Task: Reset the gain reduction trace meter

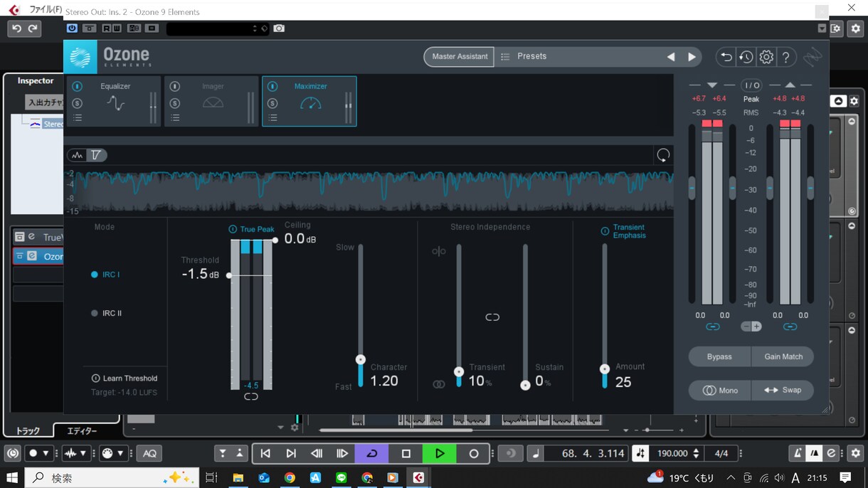Action: [663, 155]
